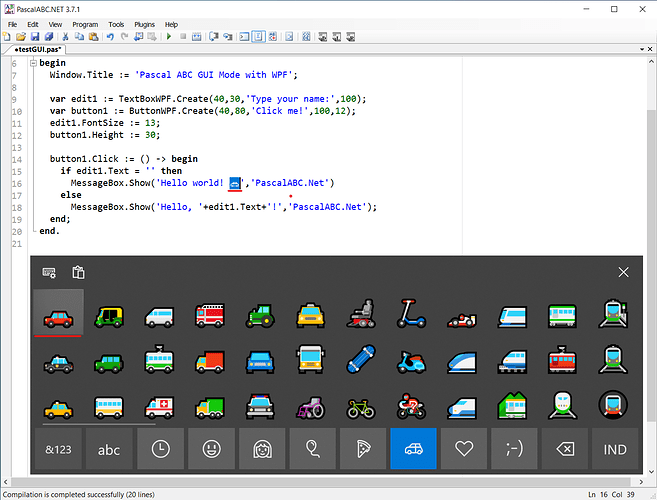The width and height of the screenshot is (657, 500).
Task: Switch to abc letter keyboard
Action: (109, 449)
